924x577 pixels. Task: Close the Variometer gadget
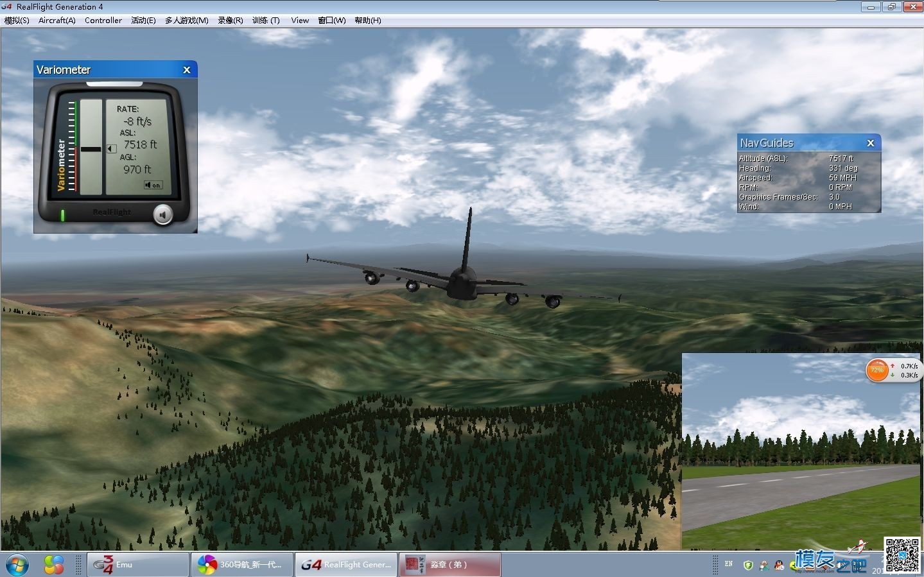(187, 70)
